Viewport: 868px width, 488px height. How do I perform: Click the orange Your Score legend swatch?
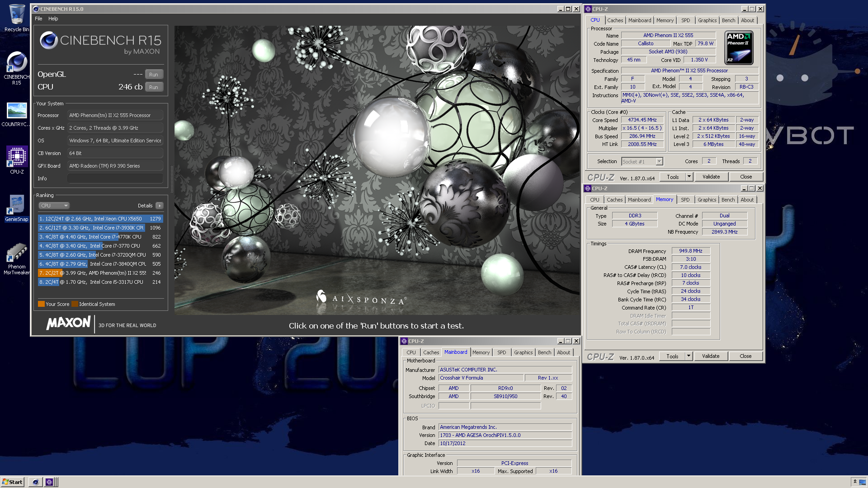tap(41, 304)
